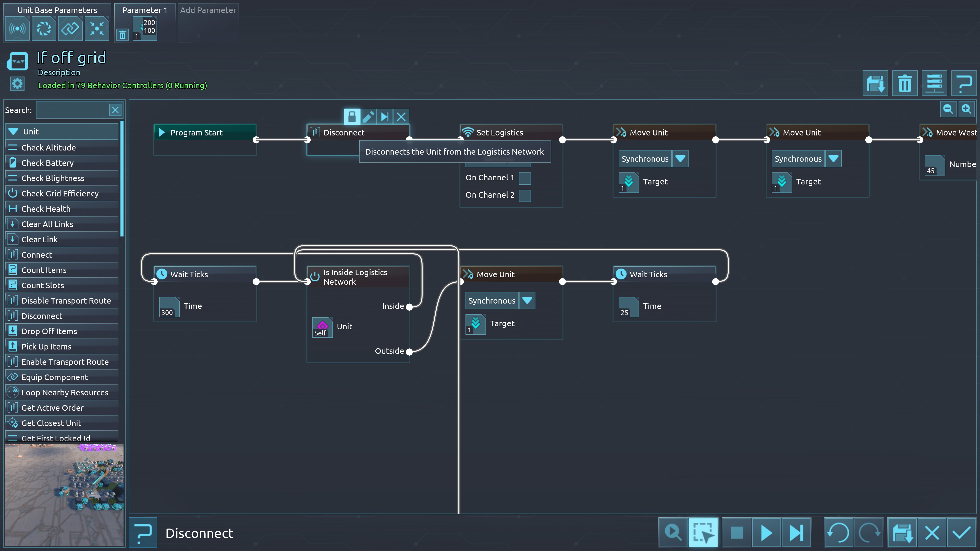Image resolution: width=980 pixels, height=551 pixels.
Task: Select Check Battery in instruction list
Action: [x=47, y=163]
